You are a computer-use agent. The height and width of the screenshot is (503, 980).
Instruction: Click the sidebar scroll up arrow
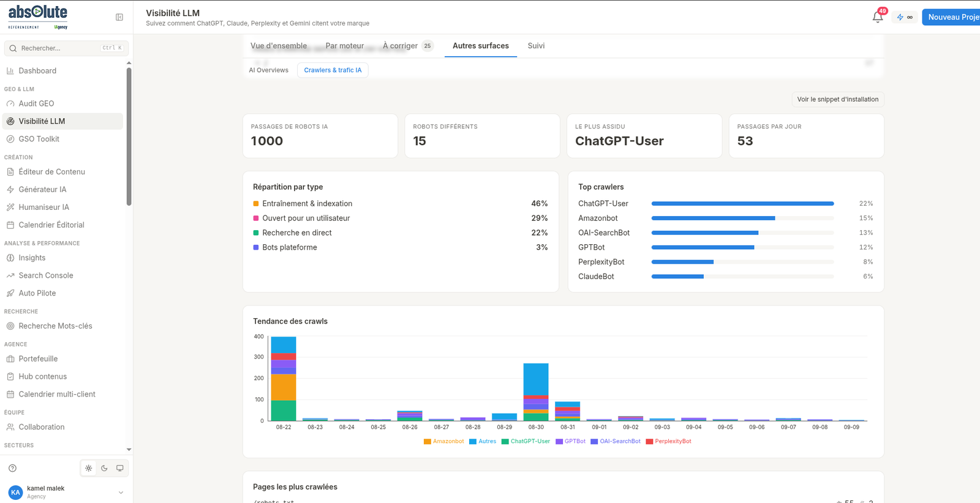pos(129,63)
